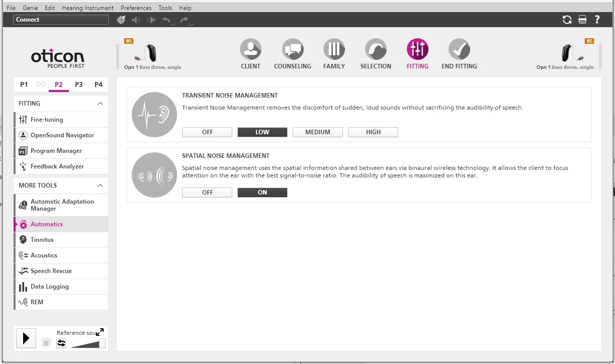The height and width of the screenshot is (364, 615).
Task: Open the Selection step icon
Action: click(x=376, y=49)
